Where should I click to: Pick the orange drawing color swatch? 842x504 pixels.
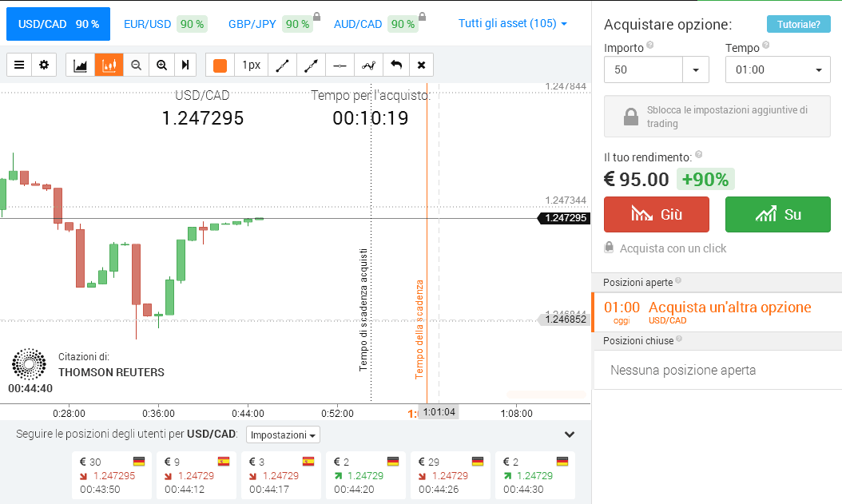(220, 65)
